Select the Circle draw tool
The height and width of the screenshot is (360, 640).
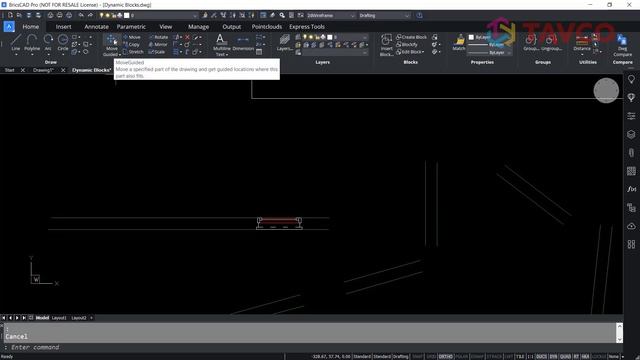coord(62,43)
